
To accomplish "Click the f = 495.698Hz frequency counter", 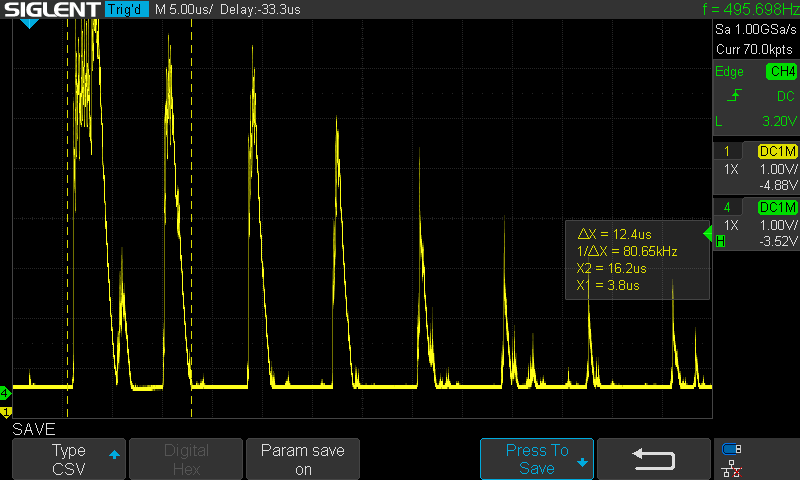I will (x=751, y=9).
